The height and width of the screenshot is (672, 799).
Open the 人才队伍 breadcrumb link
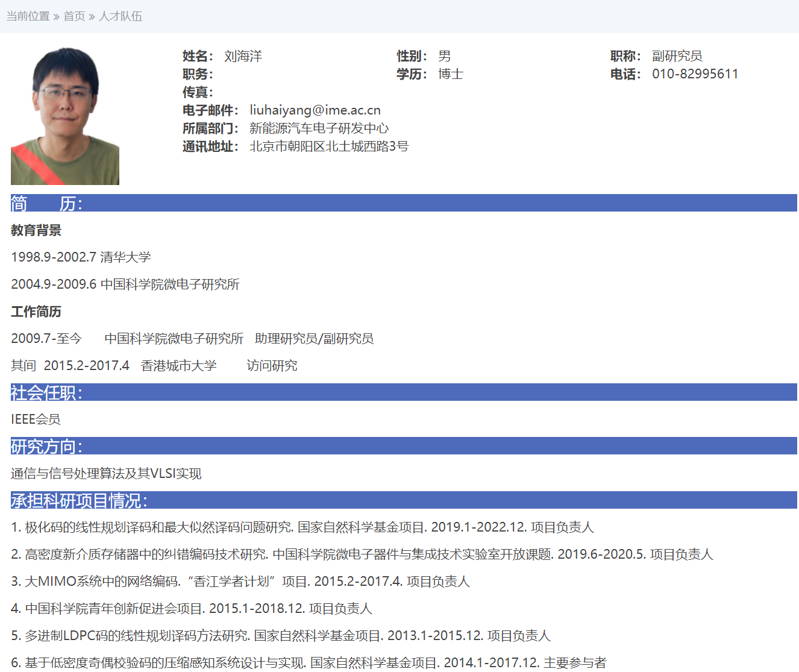point(121,16)
